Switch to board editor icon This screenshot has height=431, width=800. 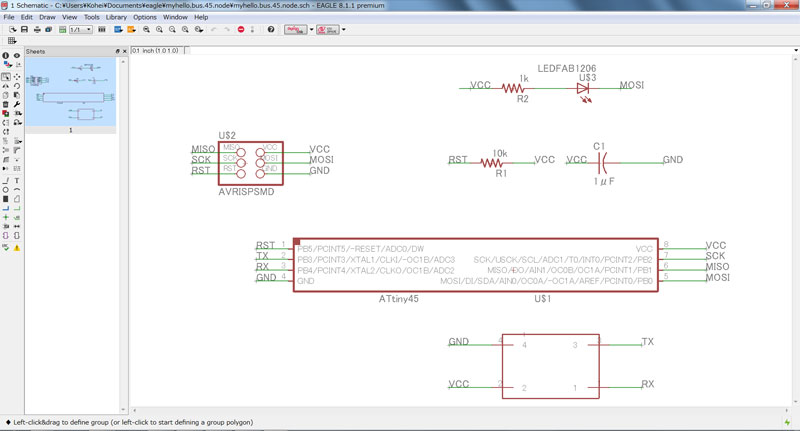[x=62, y=30]
